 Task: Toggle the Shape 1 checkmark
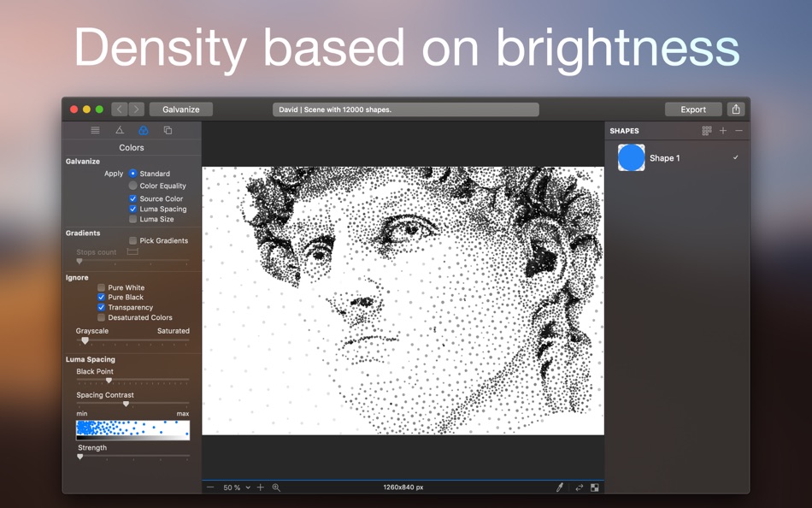click(735, 157)
